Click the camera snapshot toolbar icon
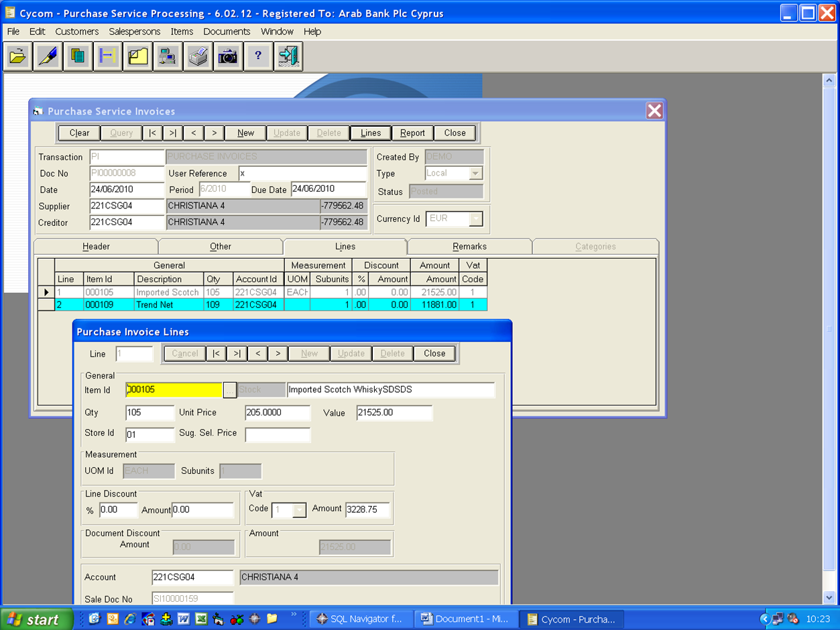Viewport: 840px width, 630px height. pyautogui.click(x=228, y=57)
